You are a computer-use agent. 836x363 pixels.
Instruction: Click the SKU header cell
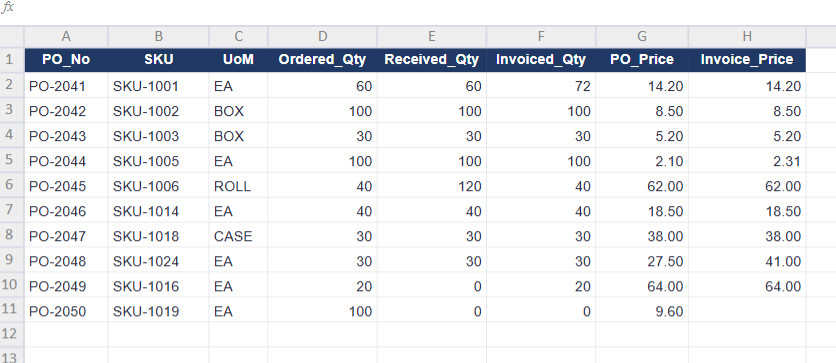point(159,60)
